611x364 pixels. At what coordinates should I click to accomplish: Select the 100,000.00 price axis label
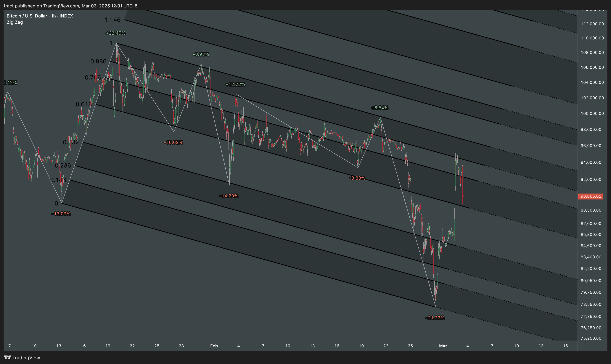(x=592, y=114)
